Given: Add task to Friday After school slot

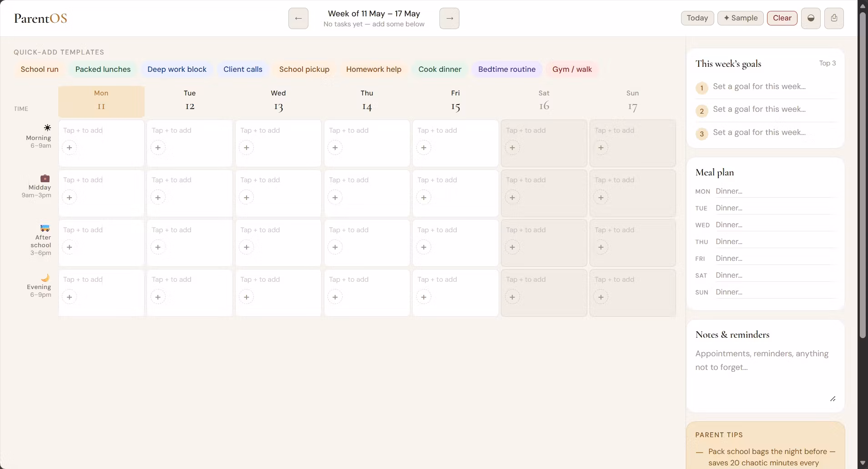Looking at the screenshot, I should coord(424,247).
